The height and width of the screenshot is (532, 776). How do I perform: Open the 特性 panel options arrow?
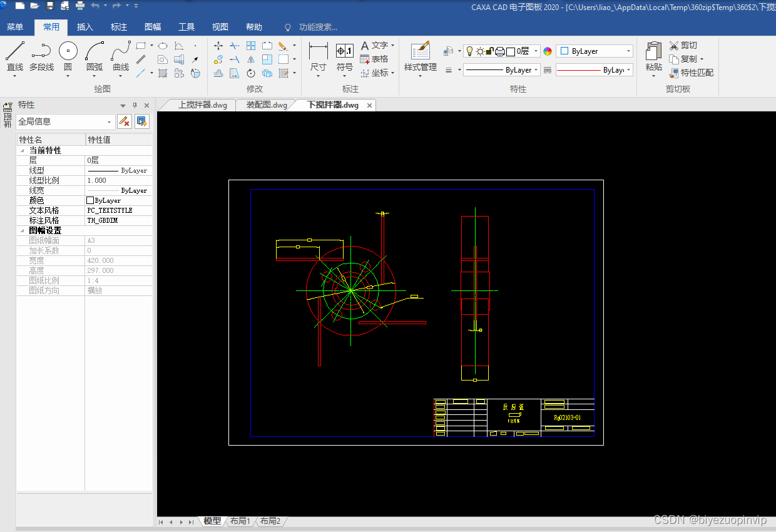(x=123, y=106)
